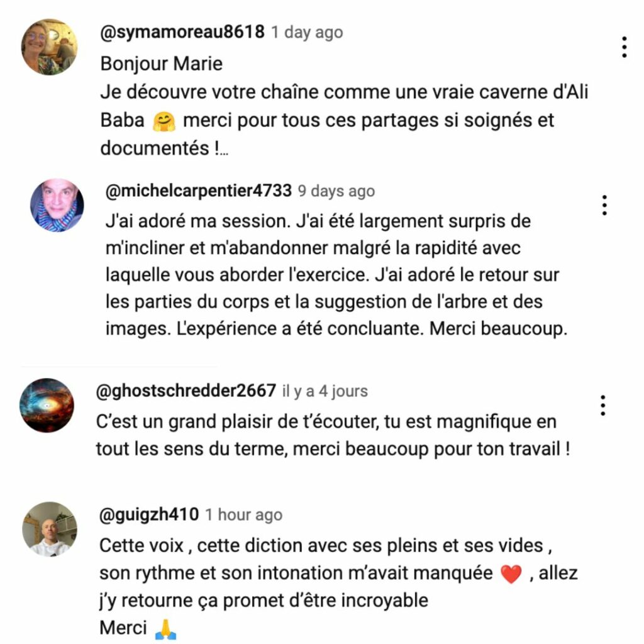The height and width of the screenshot is (644, 644).
Task: Click the red heart emoji in guigzh410's comment
Action: click(511, 574)
